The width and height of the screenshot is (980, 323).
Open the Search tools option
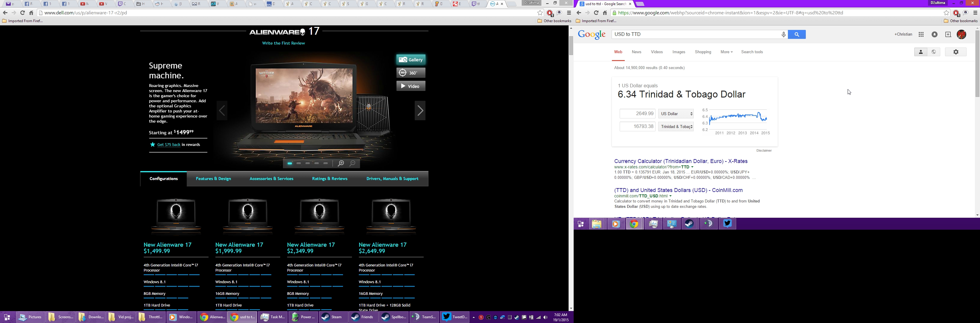(x=752, y=52)
